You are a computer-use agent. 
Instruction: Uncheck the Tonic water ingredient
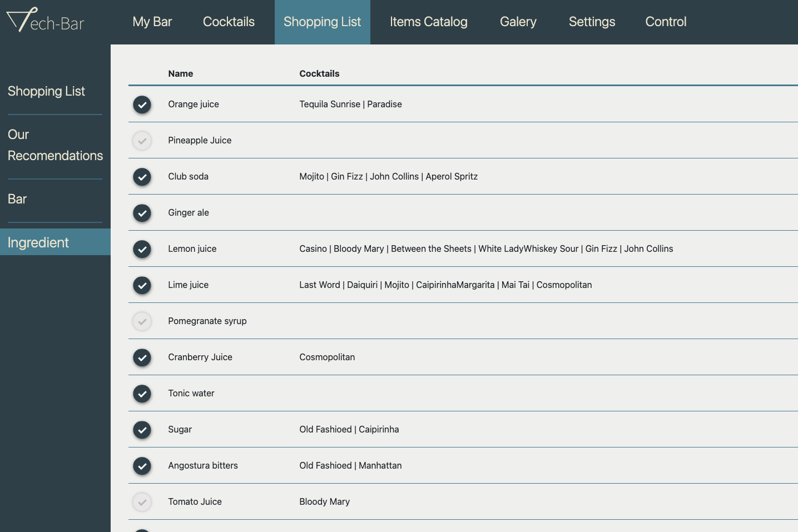click(142, 394)
